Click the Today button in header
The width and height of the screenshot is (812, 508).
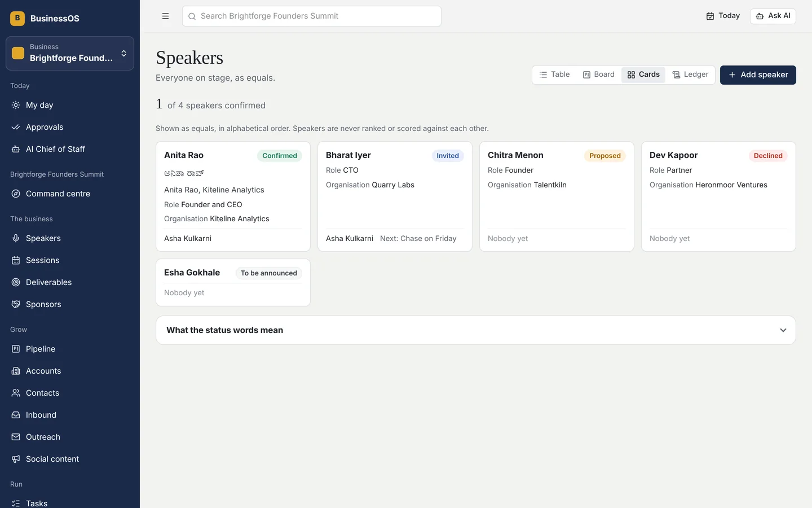[x=723, y=16]
